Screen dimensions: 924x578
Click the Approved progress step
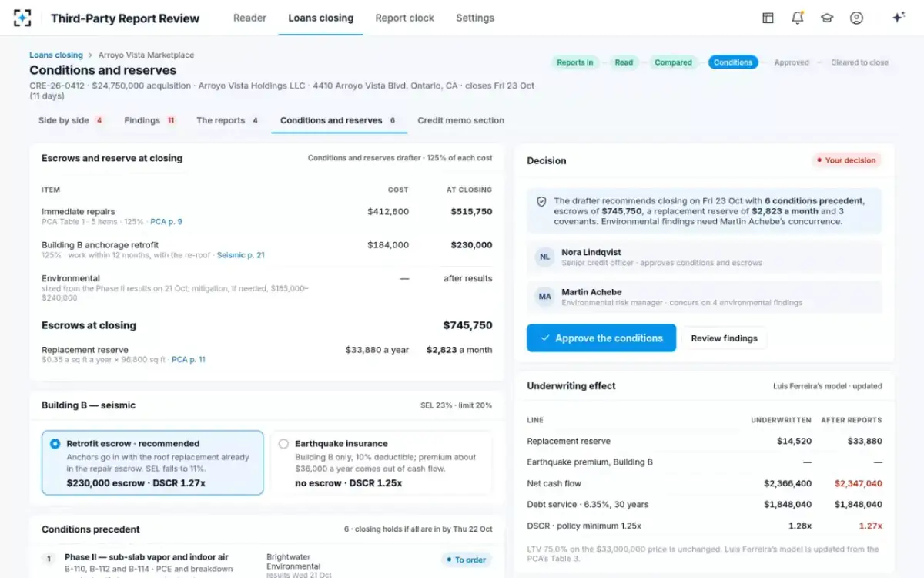(x=792, y=62)
